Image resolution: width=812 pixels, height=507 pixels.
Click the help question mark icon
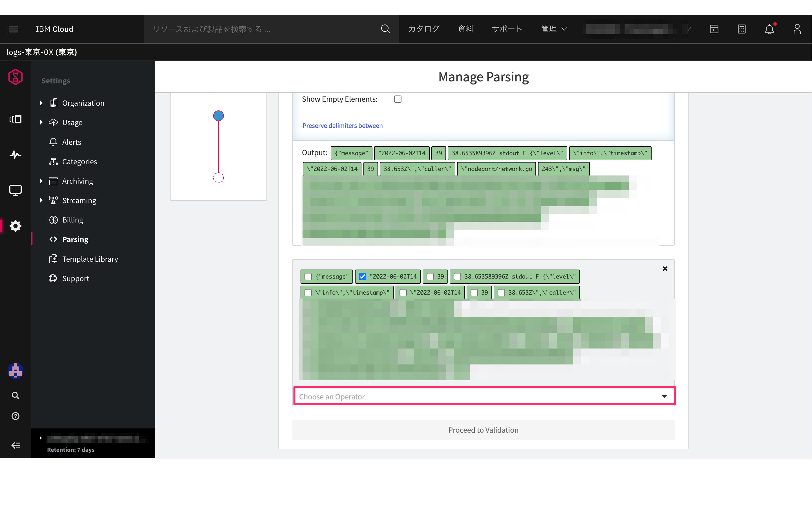[x=16, y=416]
